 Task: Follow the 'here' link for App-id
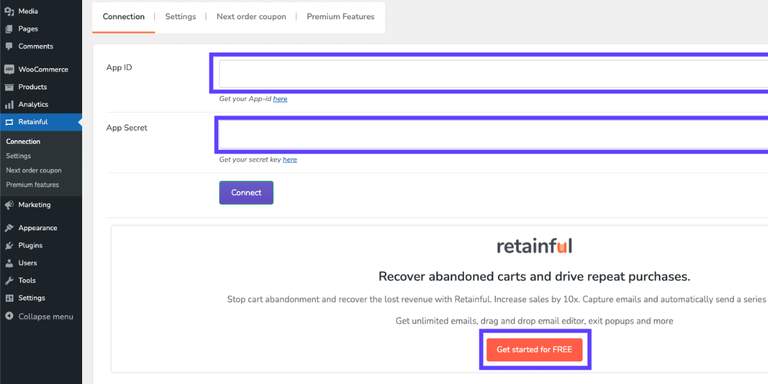[x=280, y=99]
